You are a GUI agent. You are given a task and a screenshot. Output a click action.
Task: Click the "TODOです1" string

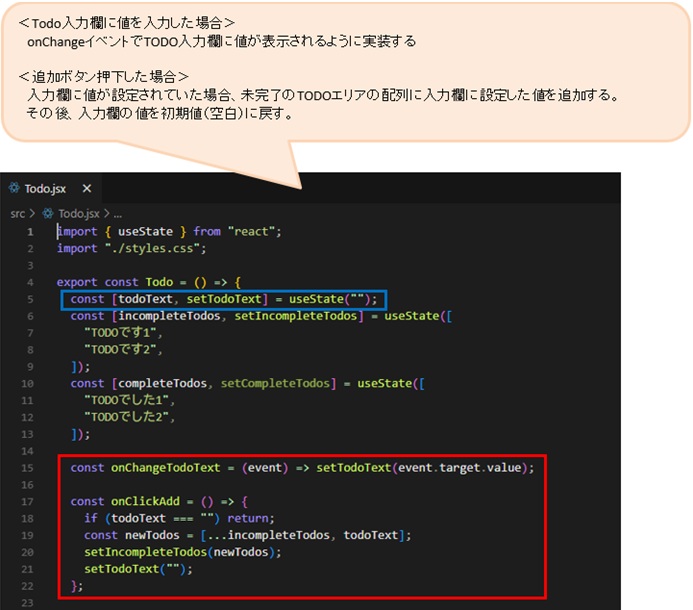121,333
